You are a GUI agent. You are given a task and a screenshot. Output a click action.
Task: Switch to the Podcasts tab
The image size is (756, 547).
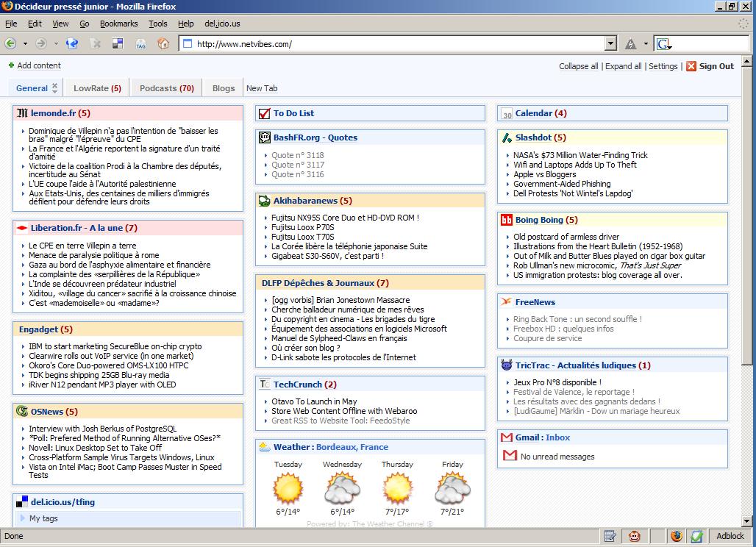[x=166, y=88]
